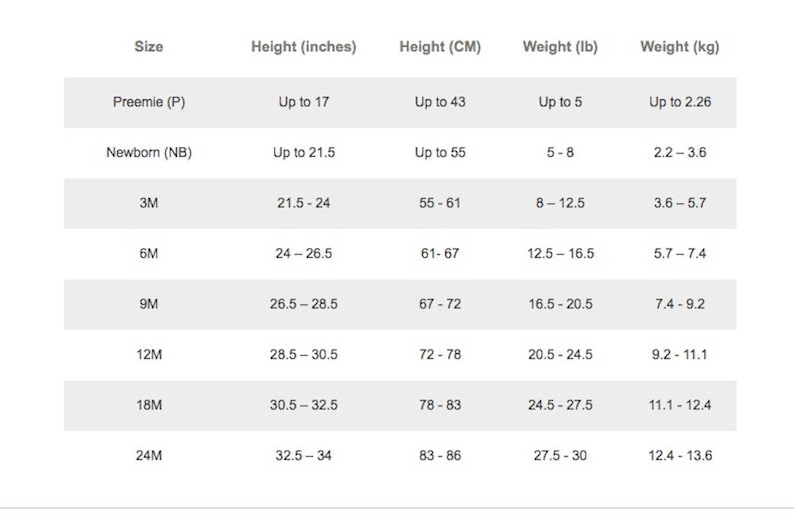Click the '61- 67' centimeter cell
794x531 pixels.
440,254
